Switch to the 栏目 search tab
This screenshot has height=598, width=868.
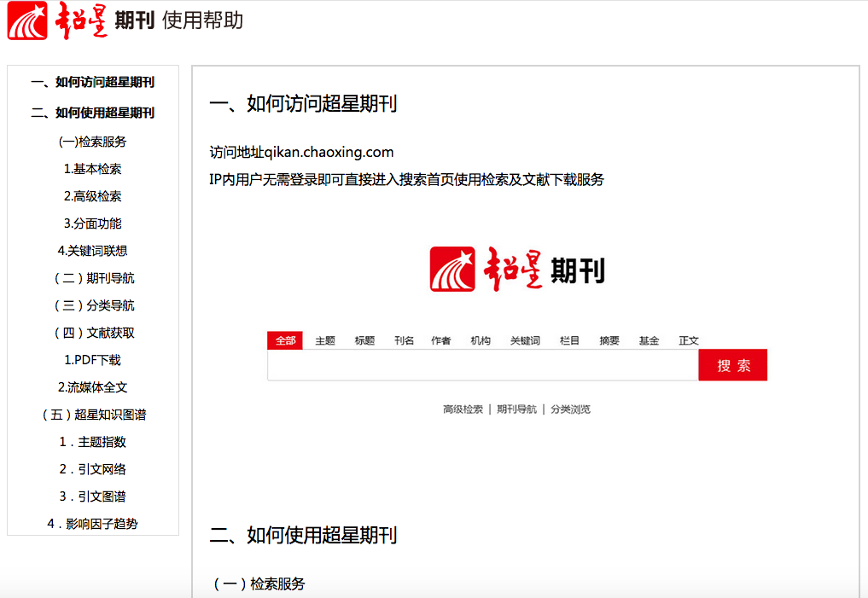tap(569, 340)
